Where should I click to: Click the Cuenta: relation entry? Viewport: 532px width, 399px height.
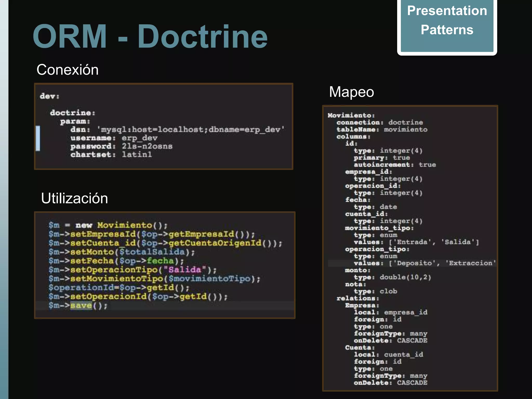(x=360, y=348)
